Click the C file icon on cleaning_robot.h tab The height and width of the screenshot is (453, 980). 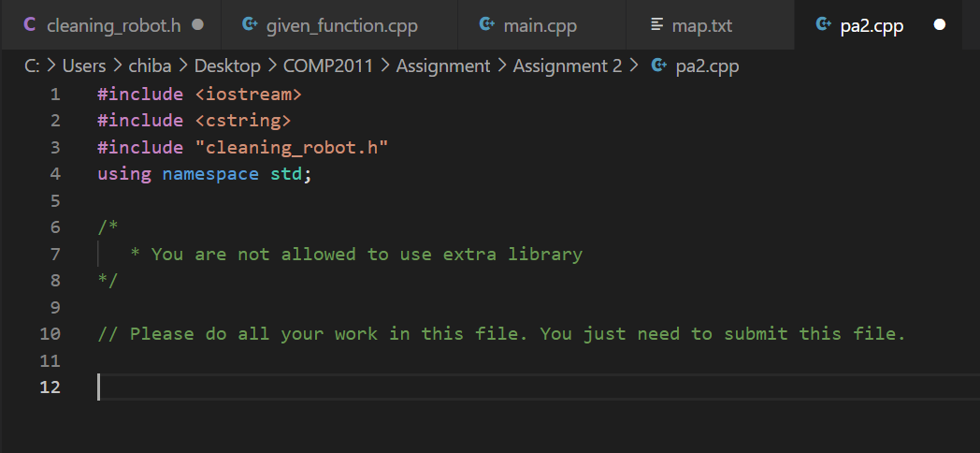[x=29, y=25]
